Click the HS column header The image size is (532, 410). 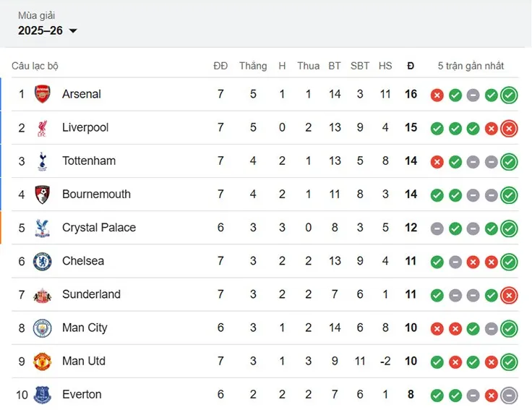385,66
